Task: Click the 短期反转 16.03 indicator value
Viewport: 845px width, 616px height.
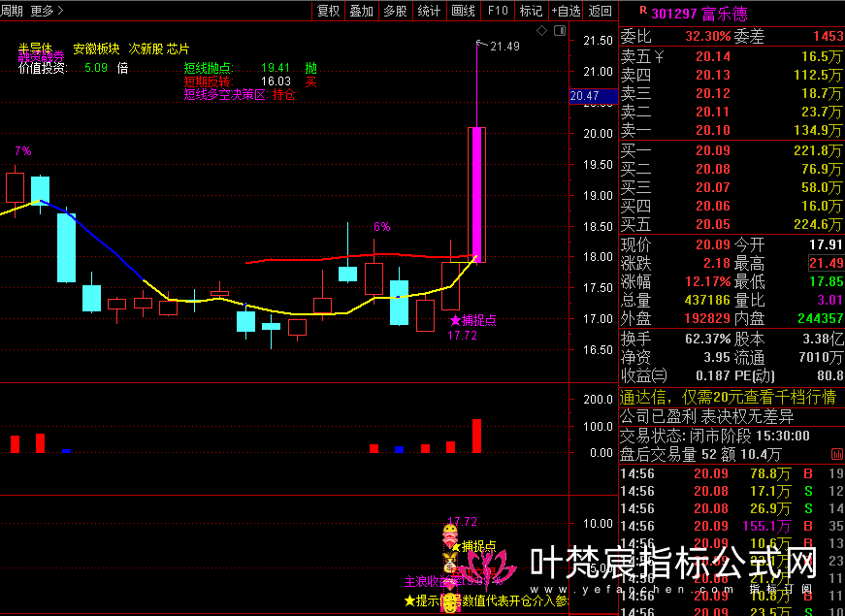Action: tap(276, 81)
